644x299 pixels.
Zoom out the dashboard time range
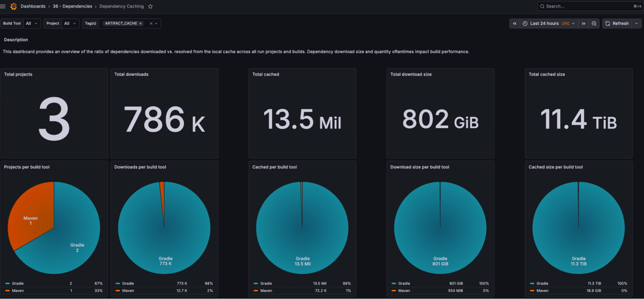(594, 23)
